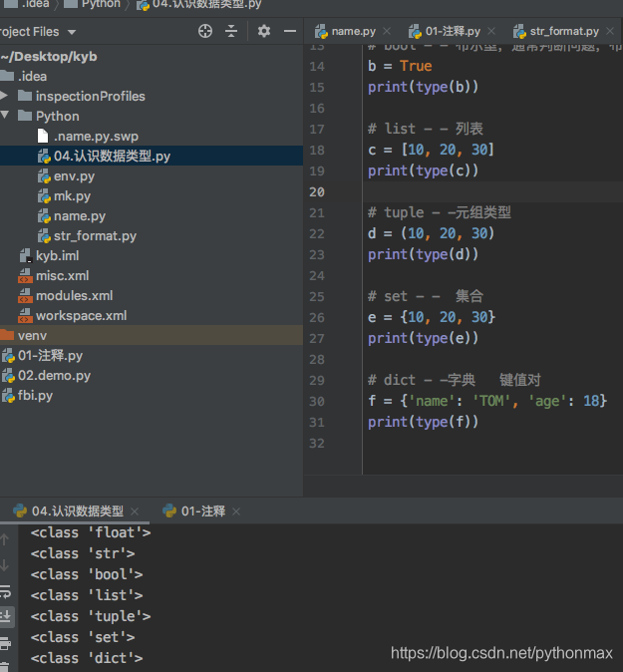
Task: Click console output <class 'float'>
Action: pos(91,532)
